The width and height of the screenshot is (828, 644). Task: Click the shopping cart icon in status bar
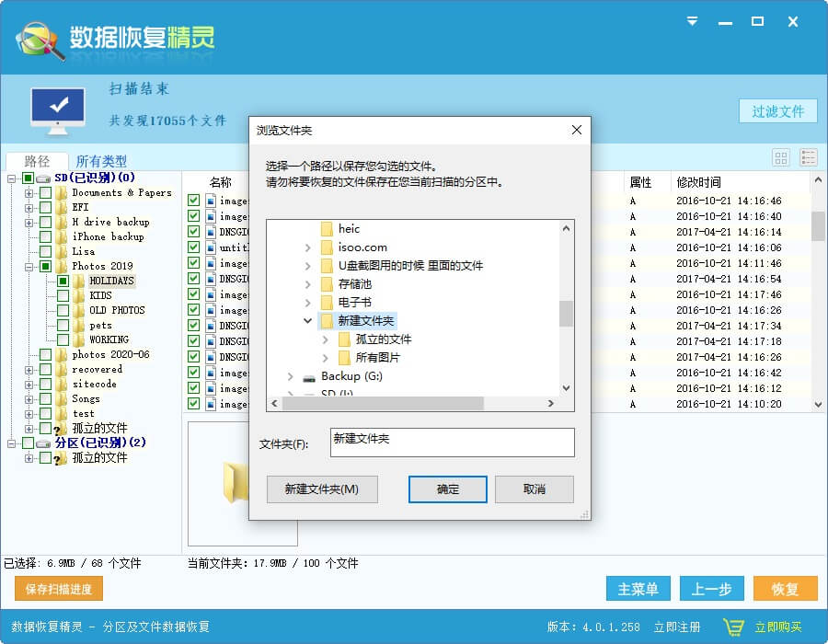(x=733, y=627)
